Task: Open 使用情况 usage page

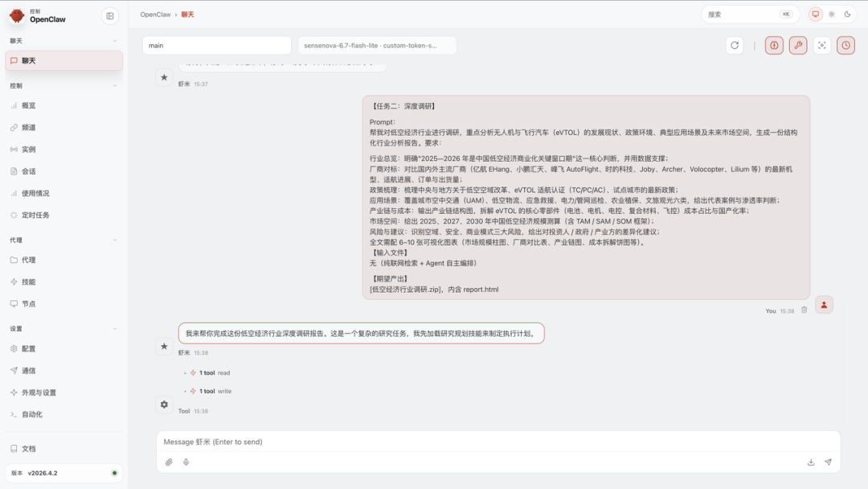Action: (64, 193)
